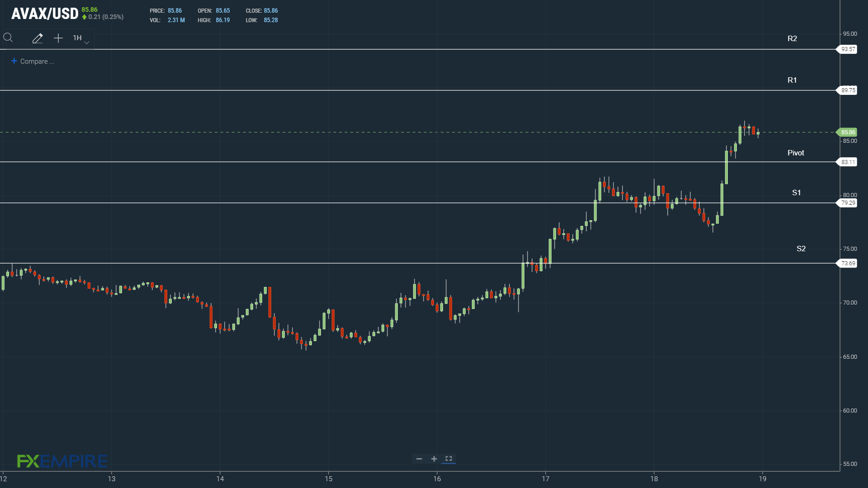Image resolution: width=868 pixels, height=488 pixels.
Task: Click the 65.00 price axis label
Action: [x=849, y=357]
